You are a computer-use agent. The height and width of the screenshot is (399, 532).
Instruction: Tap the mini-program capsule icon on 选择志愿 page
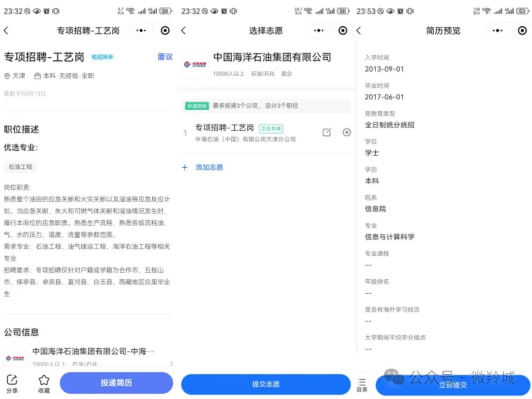(x=342, y=30)
